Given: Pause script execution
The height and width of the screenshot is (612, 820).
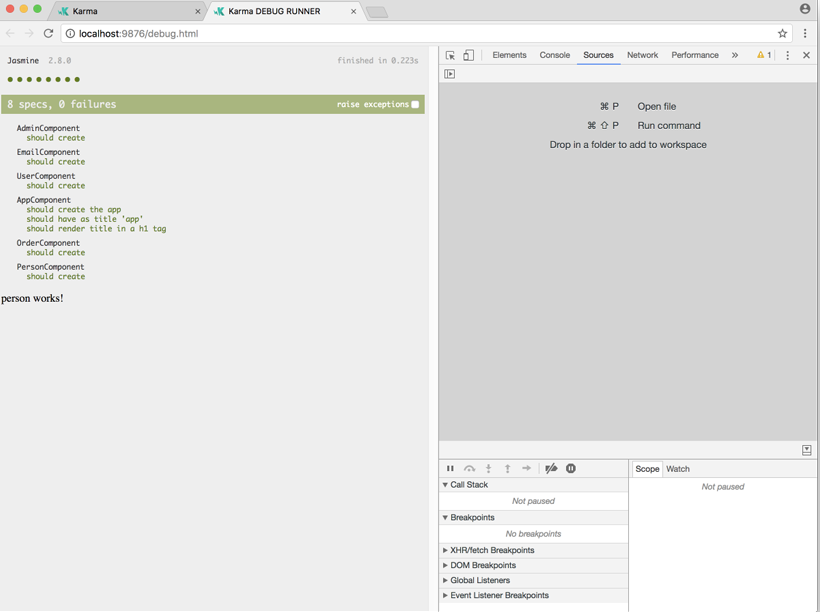Looking at the screenshot, I should [x=450, y=468].
